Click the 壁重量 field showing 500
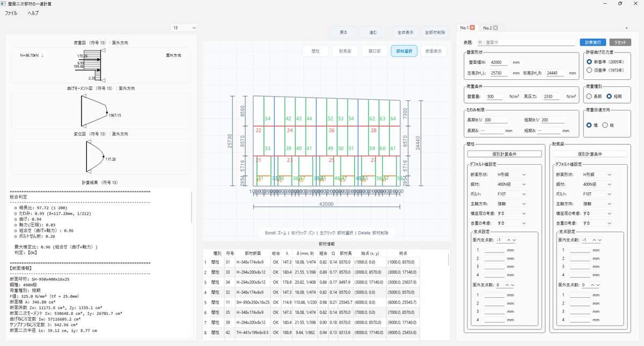The height and width of the screenshot is (346, 644). point(495,97)
